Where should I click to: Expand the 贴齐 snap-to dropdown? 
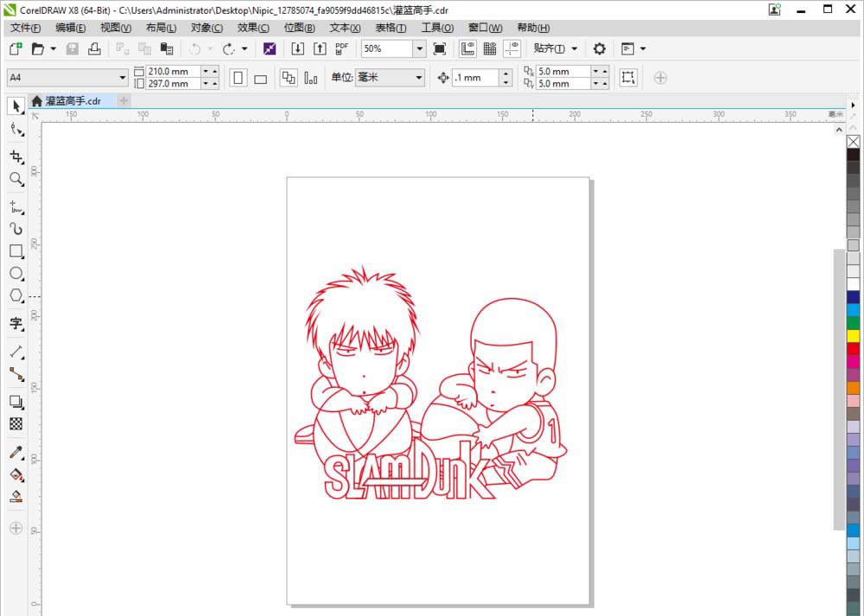(x=575, y=48)
